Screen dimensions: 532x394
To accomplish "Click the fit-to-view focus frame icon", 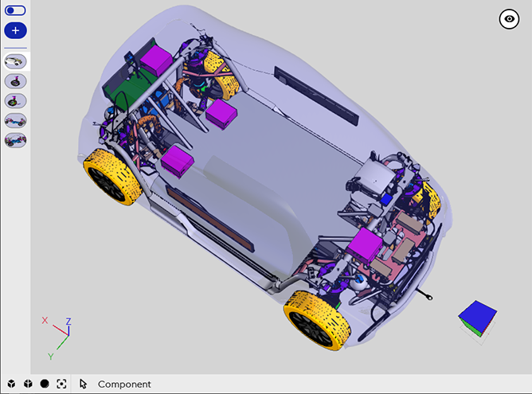I will [61, 384].
